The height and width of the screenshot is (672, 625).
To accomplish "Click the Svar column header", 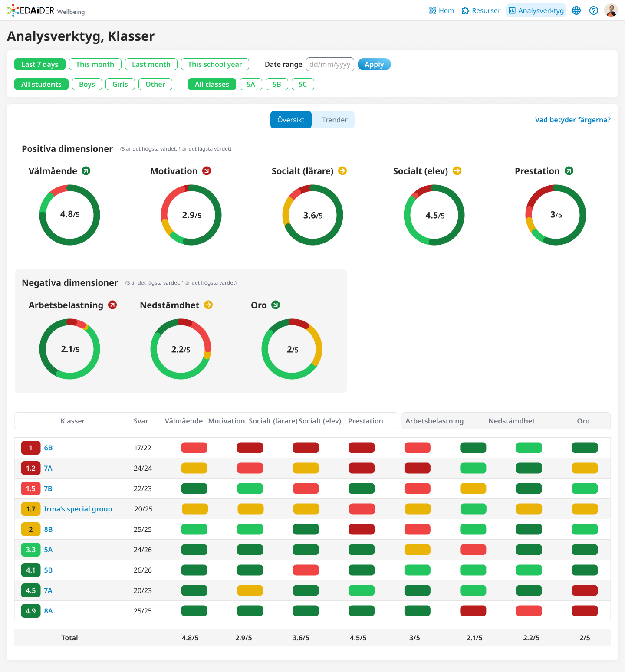I will [141, 421].
